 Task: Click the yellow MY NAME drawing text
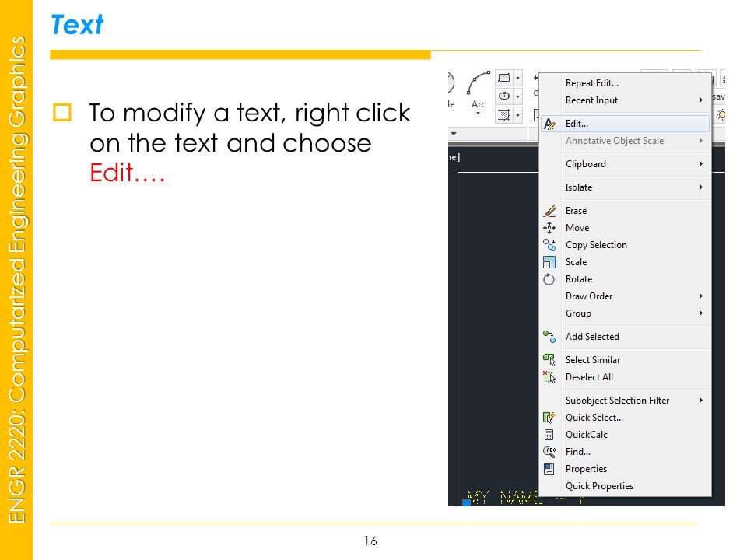tap(505, 498)
